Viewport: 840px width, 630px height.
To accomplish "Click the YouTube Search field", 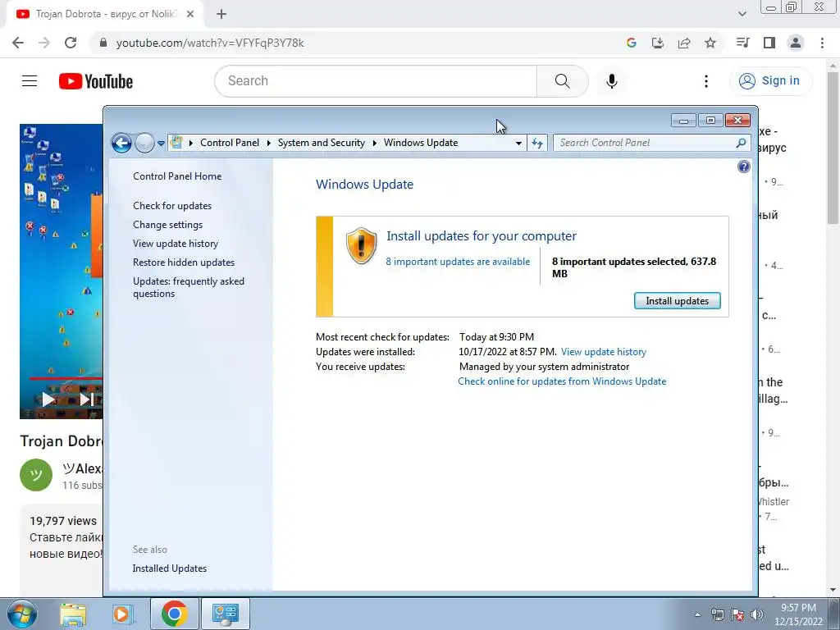I will (376, 81).
